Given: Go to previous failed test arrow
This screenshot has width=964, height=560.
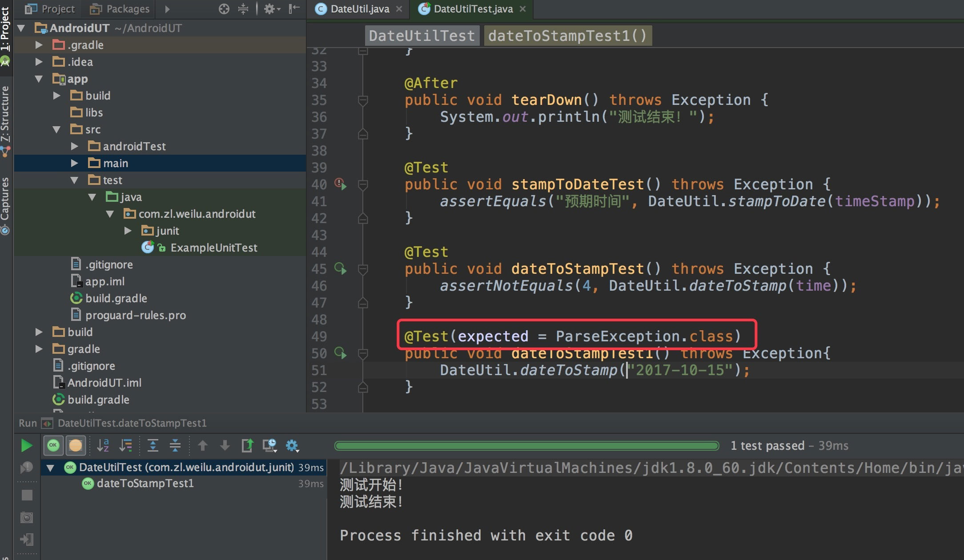Looking at the screenshot, I should pyautogui.click(x=203, y=445).
